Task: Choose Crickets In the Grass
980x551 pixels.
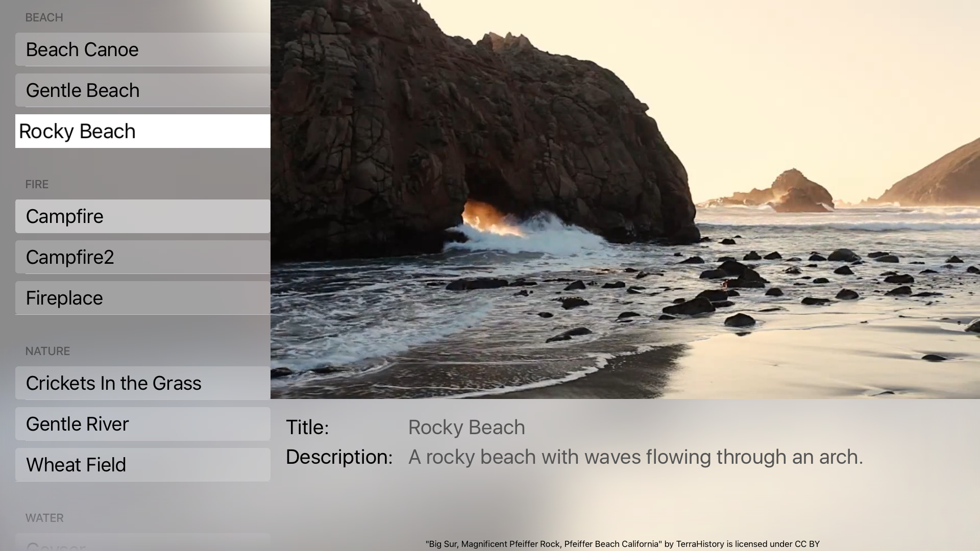Action: [143, 383]
